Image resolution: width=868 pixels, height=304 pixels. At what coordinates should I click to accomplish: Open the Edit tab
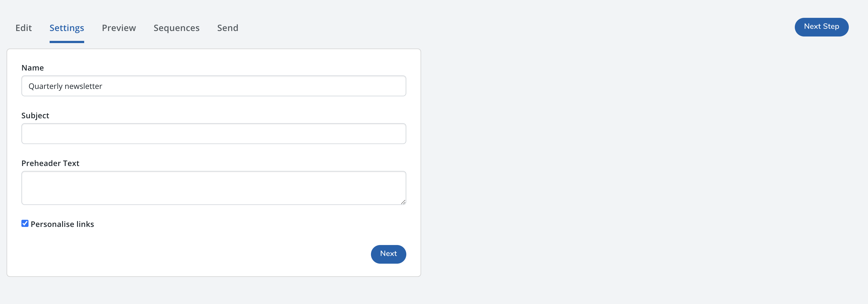coord(24,28)
